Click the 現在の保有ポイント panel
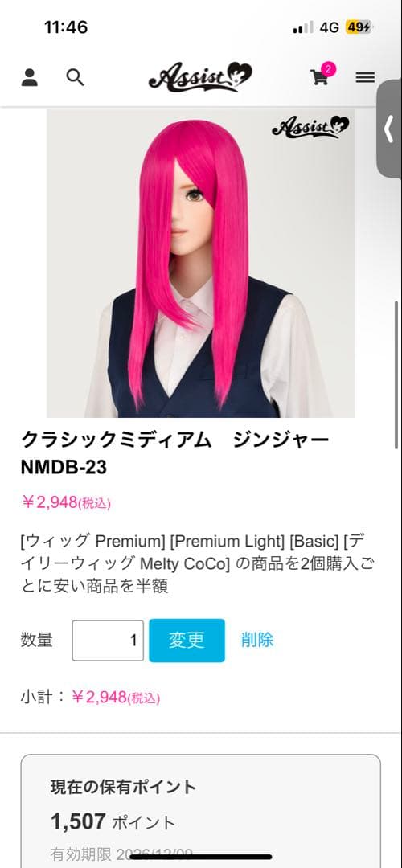The width and height of the screenshot is (402, 868). [201, 811]
